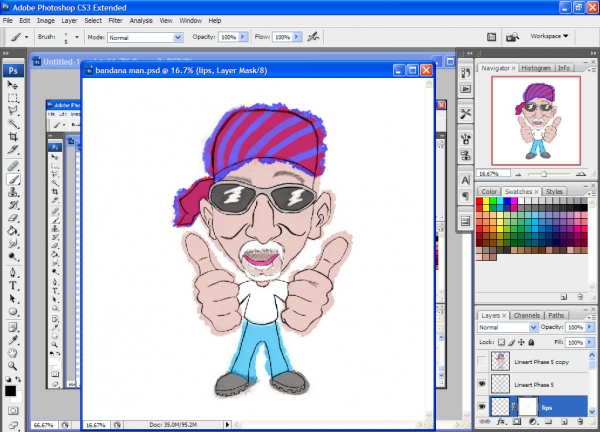Image resolution: width=600 pixels, height=432 pixels.
Task: Enable airbrush in options bar
Action: pos(313,37)
